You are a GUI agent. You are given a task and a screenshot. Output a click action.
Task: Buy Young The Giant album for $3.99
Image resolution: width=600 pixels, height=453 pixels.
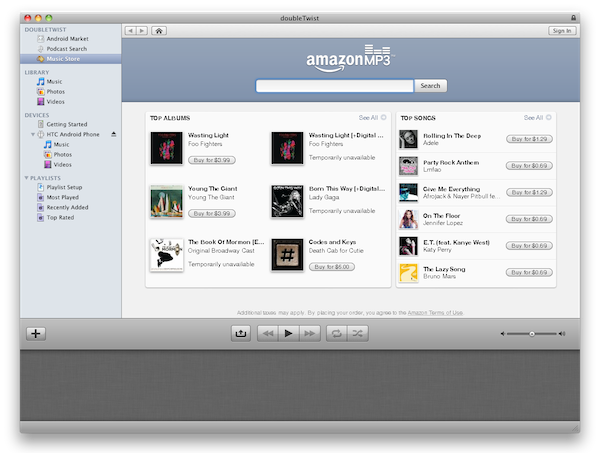tap(212, 213)
